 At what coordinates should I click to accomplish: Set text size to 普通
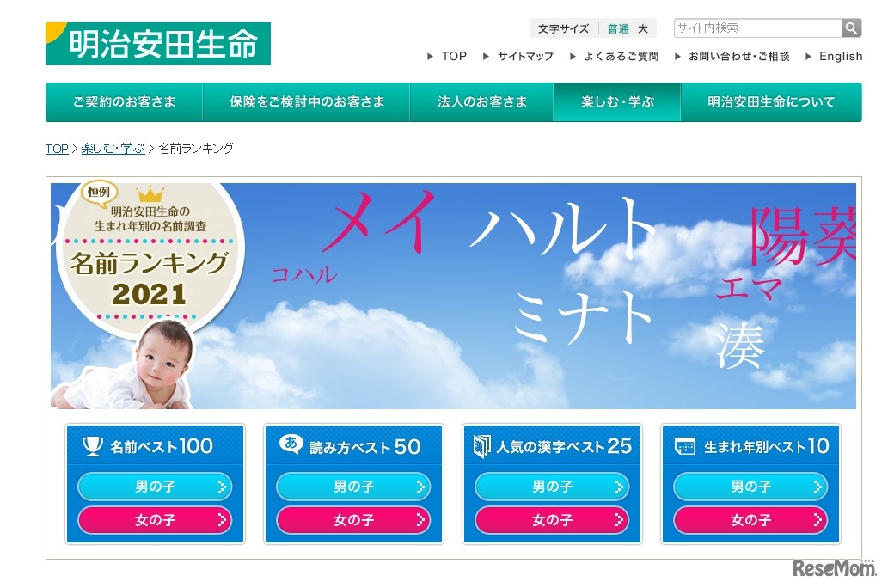[618, 28]
